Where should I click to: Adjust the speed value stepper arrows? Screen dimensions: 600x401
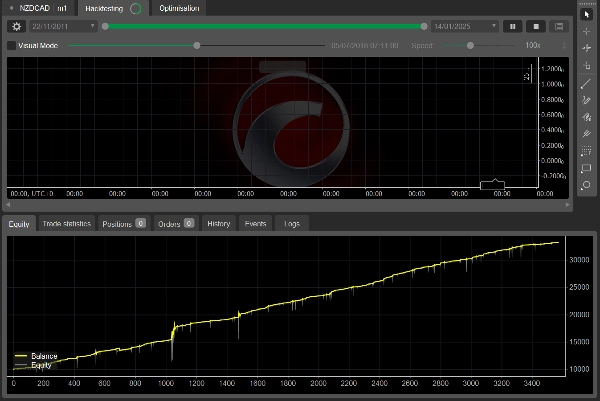tap(564, 46)
